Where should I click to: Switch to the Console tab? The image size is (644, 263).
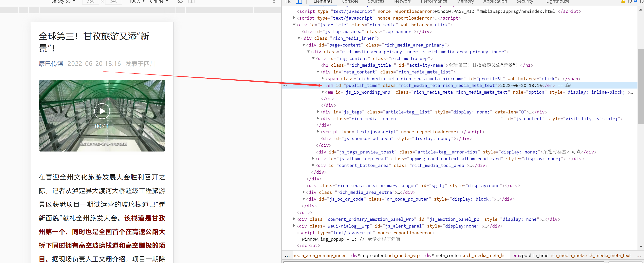(350, 2)
